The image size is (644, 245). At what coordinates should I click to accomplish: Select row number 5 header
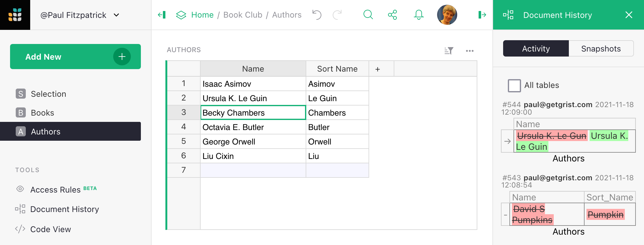pyautogui.click(x=184, y=141)
